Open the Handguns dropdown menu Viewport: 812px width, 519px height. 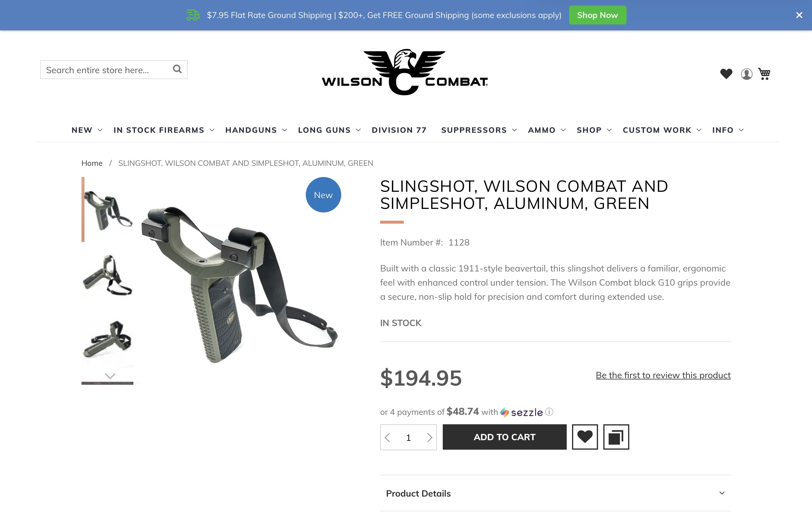pyautogui.click(x=256, y=130)
